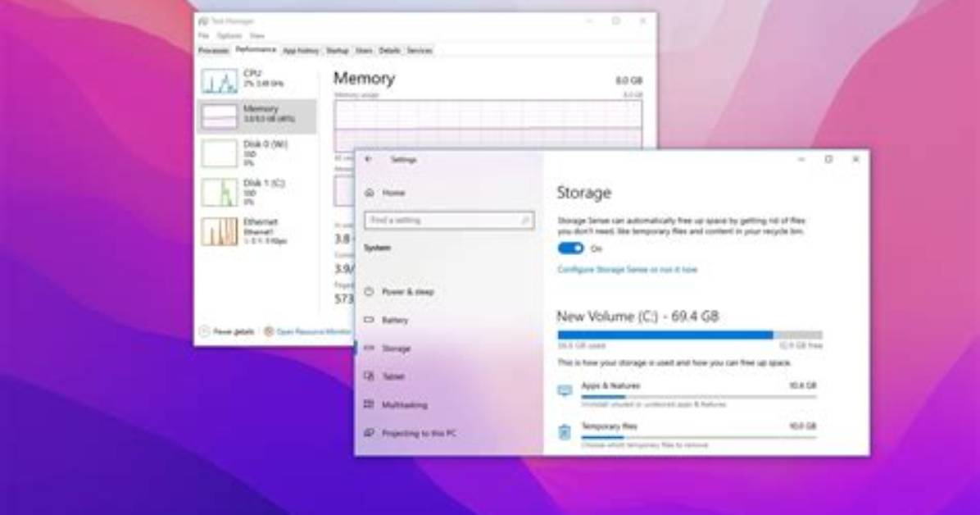The height and width of the screenshot is (515, 980).
Task: Open Power & sleep settings
Action: (x=400, y=292)
